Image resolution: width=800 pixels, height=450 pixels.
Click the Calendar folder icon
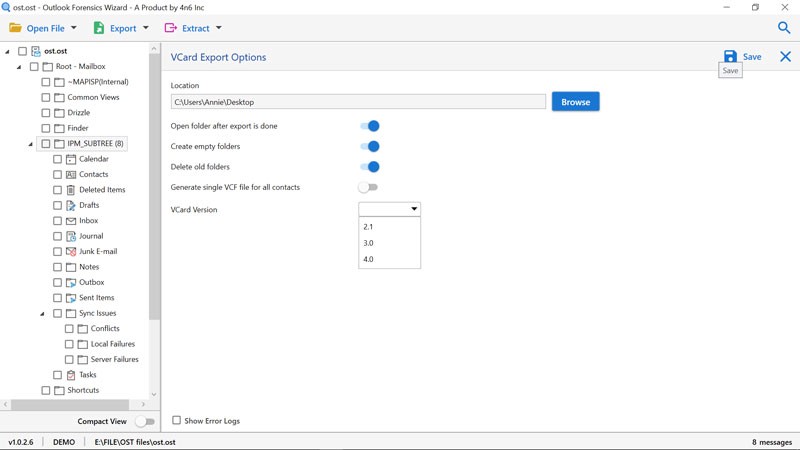click(x=71, y=159)
